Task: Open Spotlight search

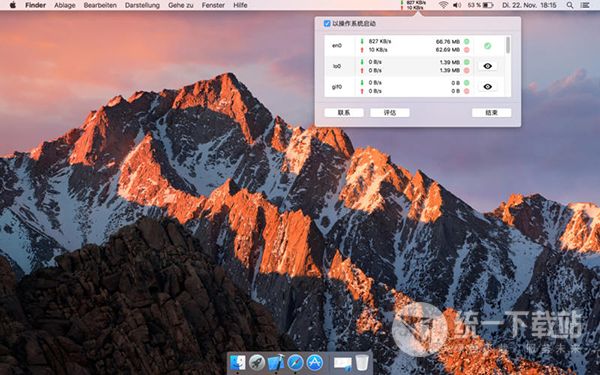Action: pos(570,5)
